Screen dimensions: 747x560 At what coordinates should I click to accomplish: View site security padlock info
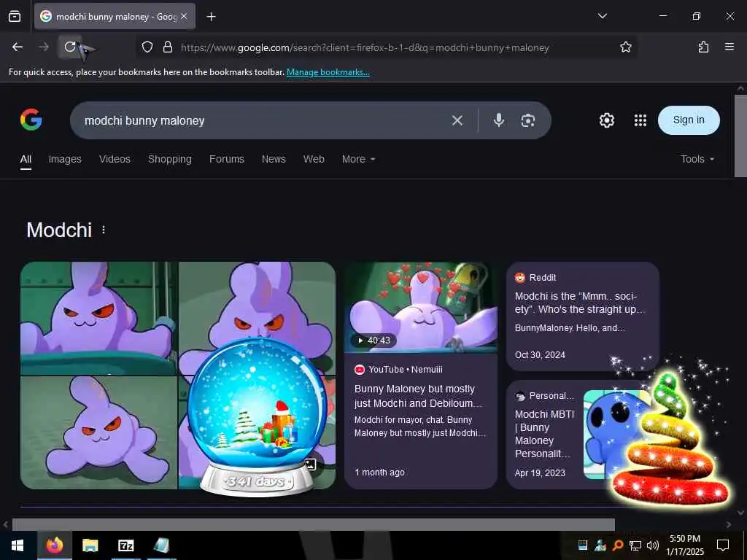coord(168,47)
